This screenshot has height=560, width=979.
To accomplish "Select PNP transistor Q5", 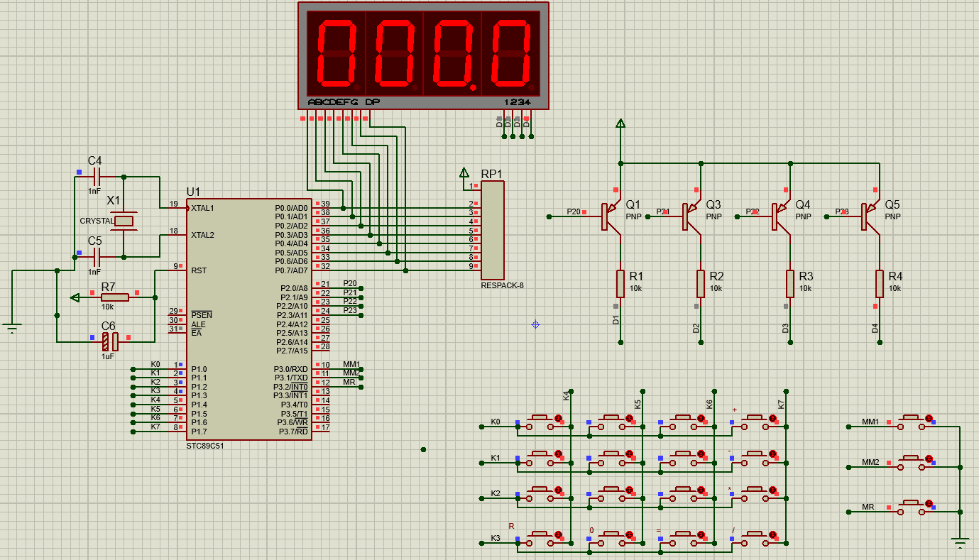I will [870, 216].
